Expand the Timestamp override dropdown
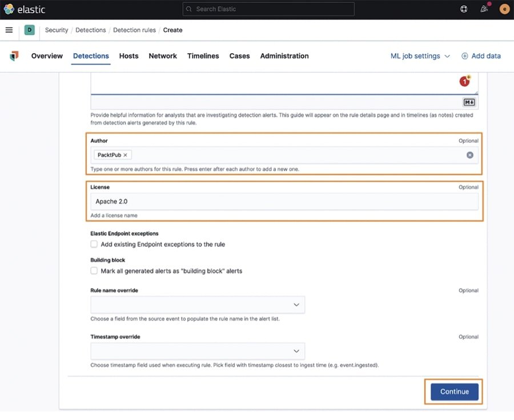The image size is (514, 420). pos(198,351)
